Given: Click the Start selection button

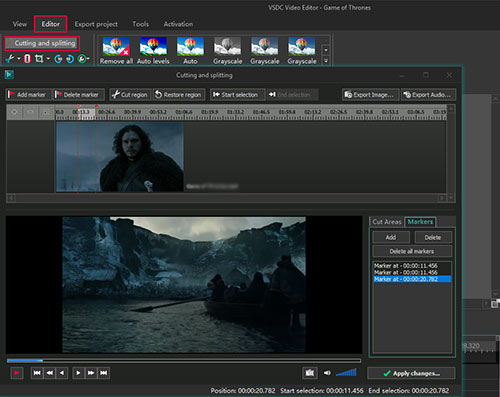Looking at the screenshot, I should (237, 95).
